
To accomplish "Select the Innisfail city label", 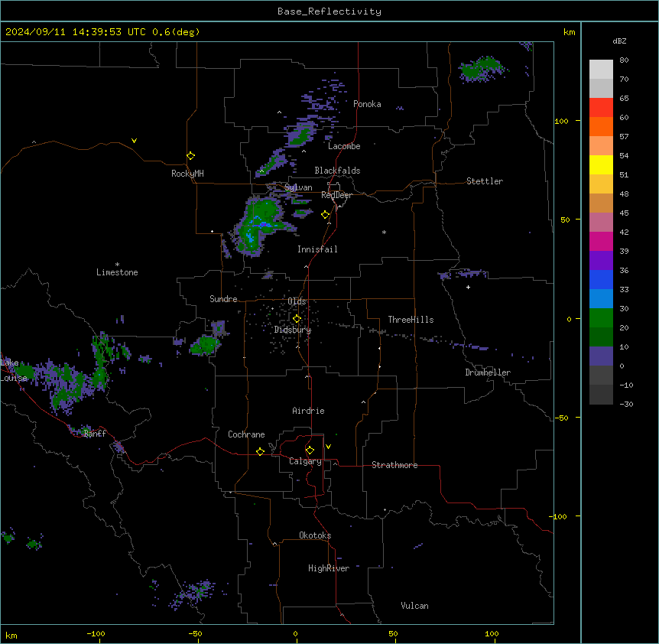I will click(x=317, y=249).
